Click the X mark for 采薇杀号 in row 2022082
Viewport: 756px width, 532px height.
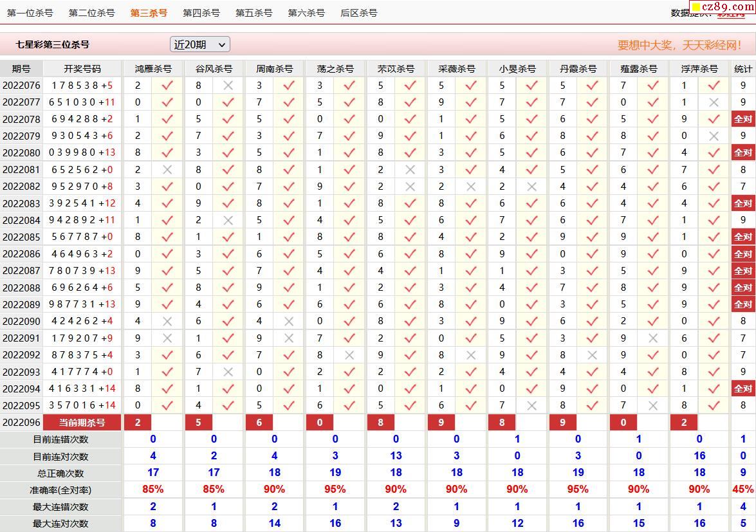(471, 187)
